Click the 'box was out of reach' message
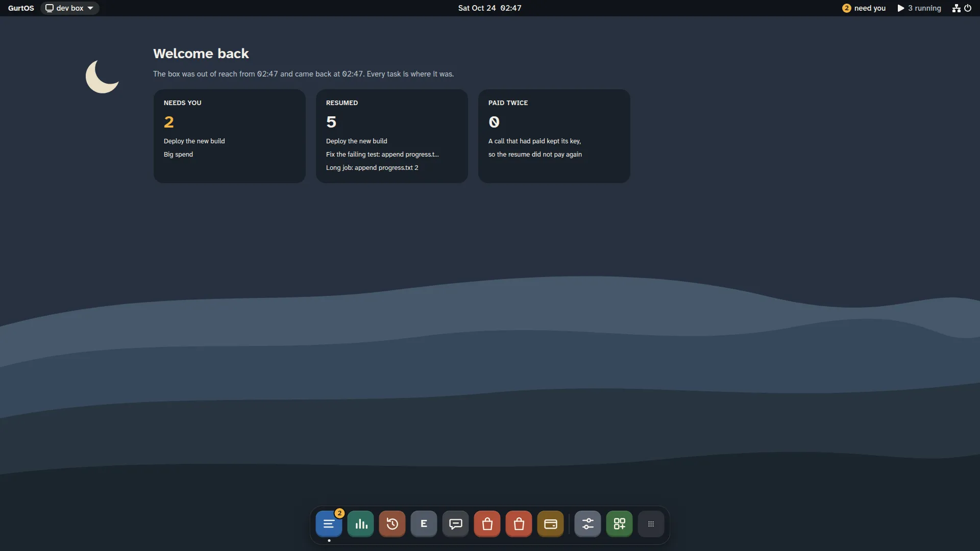Viewport: 980px width, 551px height. (x=303, y=74)
